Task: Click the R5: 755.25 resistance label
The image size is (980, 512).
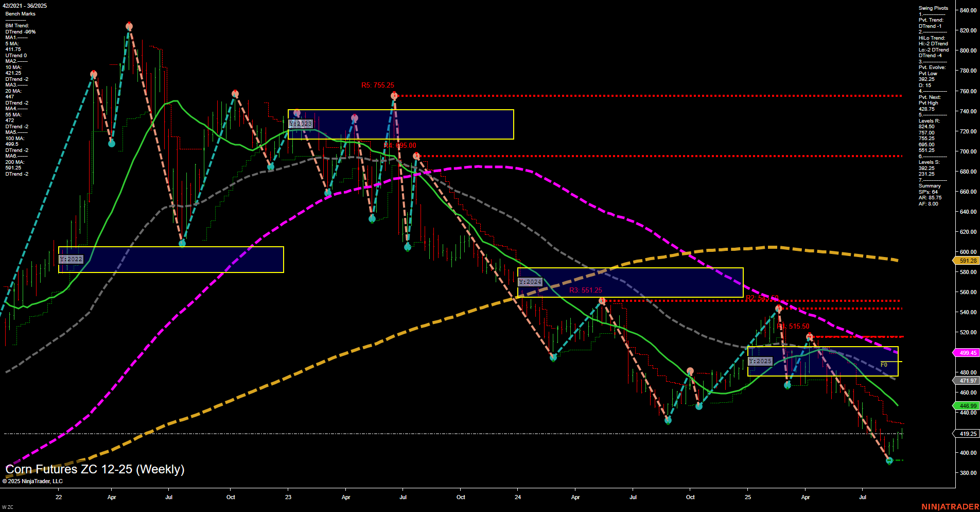Action: (x=377, y=85)
